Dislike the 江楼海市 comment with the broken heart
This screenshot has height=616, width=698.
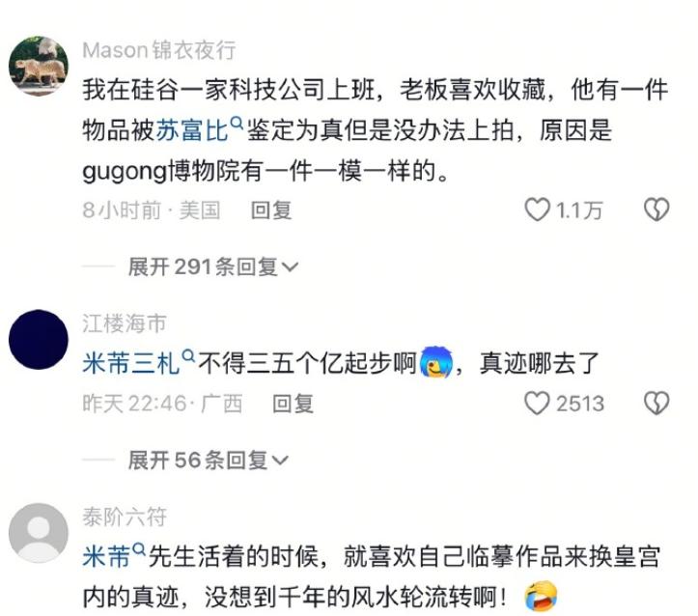[x=656, y=404]
